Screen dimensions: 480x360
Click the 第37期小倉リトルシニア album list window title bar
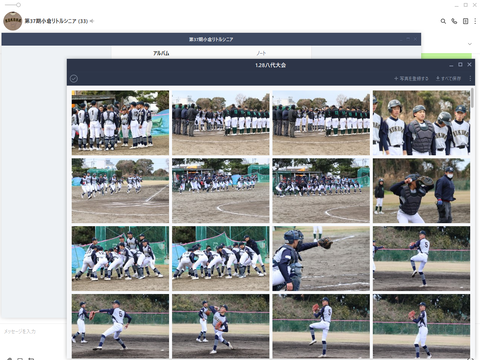(211, 39)
